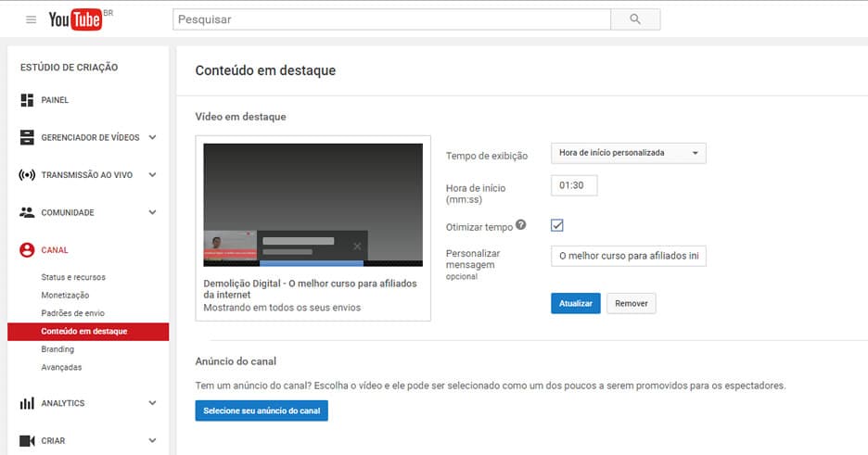Image resolution: width=868 pixels, height=455 pixels.
Task: Click the blue Atualizar button
Action: point(575,304)
